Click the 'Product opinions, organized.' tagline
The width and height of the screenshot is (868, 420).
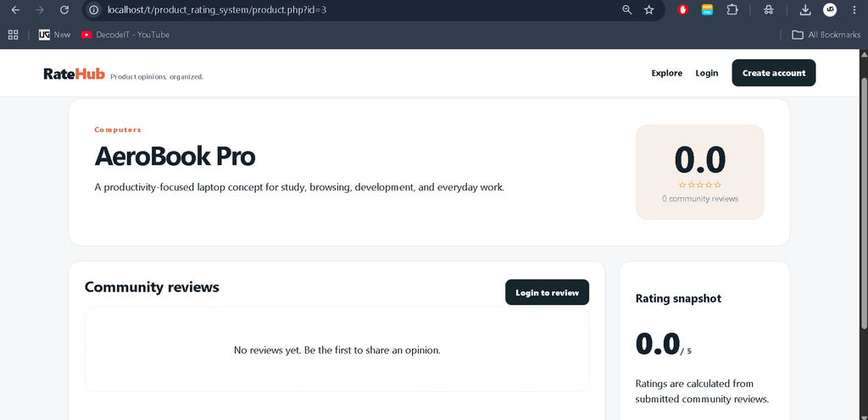click(157, 77)
